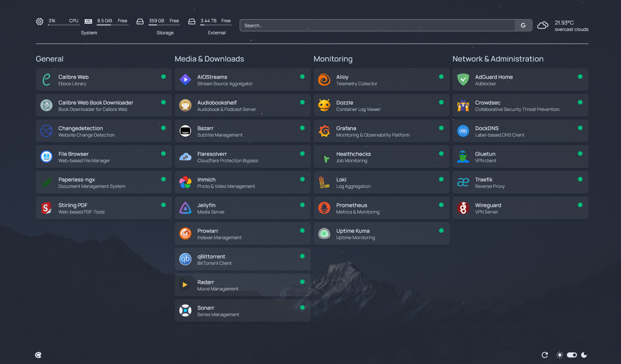Click the Gluetun icon
621x364 pixels.
coord(463,157)
